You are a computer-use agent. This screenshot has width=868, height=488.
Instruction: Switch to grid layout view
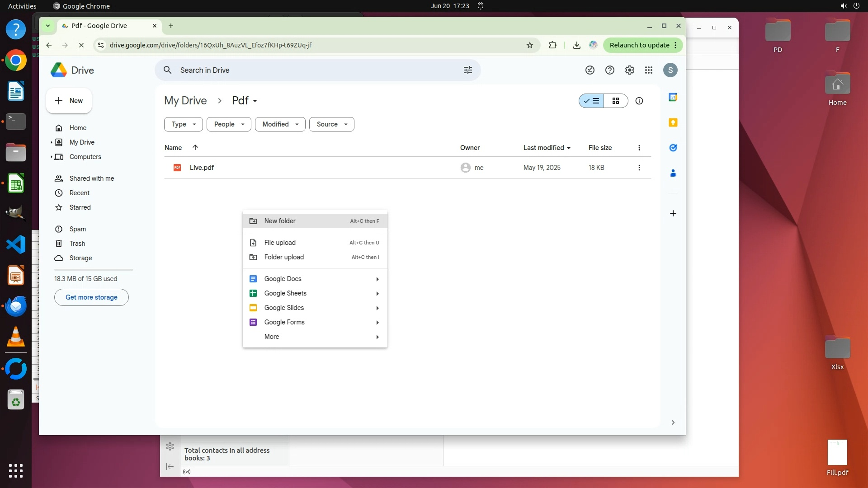pos(615,101)
